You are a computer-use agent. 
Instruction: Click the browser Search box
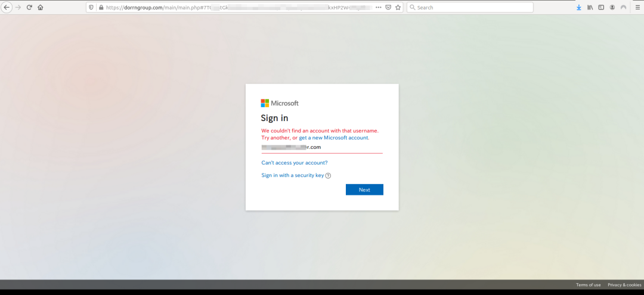471,8
